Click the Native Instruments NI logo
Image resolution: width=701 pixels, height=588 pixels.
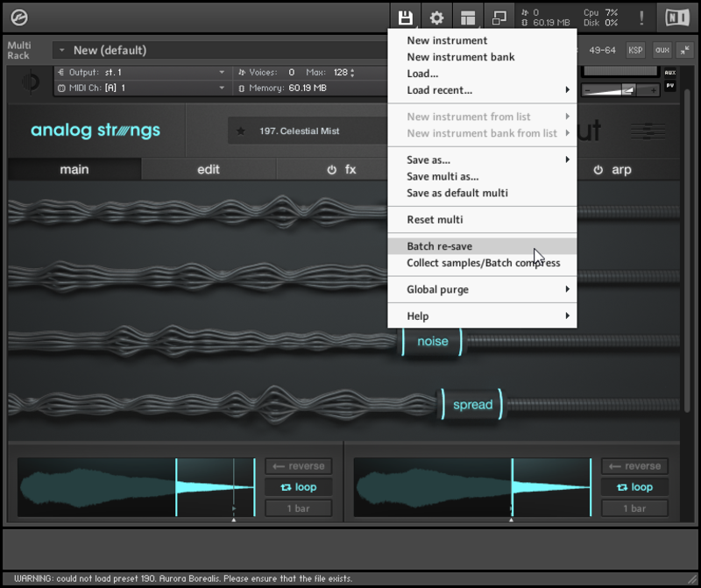point(677,18)
